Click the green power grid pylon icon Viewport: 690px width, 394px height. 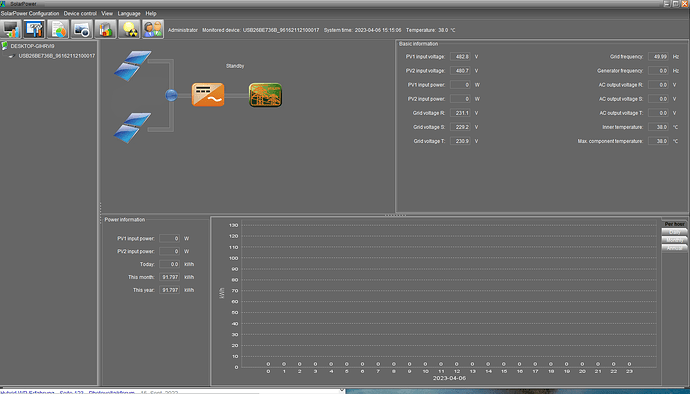pyautogui.click(x=265, y=95)
